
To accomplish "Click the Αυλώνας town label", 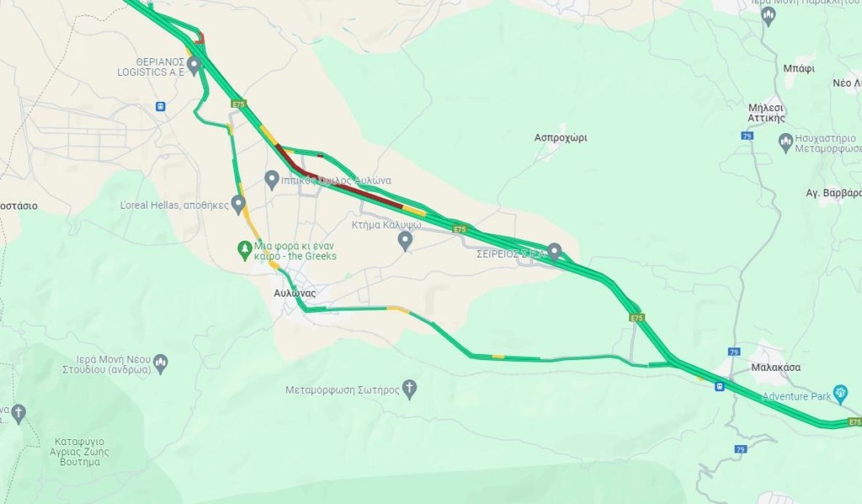I will pos(295,293).
